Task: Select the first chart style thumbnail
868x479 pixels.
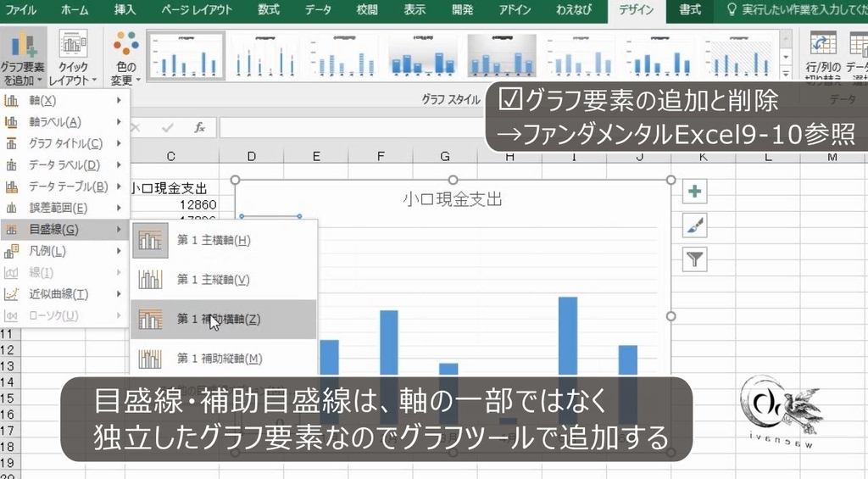Action: click(186, 56)
